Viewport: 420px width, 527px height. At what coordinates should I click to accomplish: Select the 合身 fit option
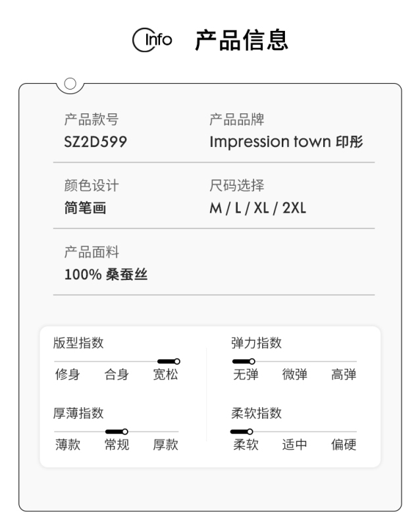(x=117, y=374)
